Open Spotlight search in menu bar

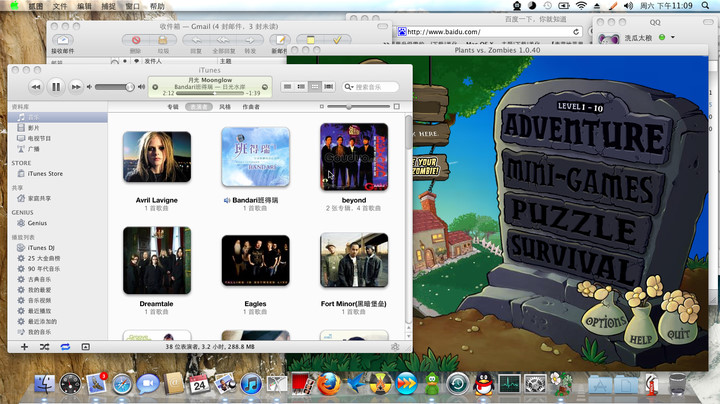click(705, 6)
